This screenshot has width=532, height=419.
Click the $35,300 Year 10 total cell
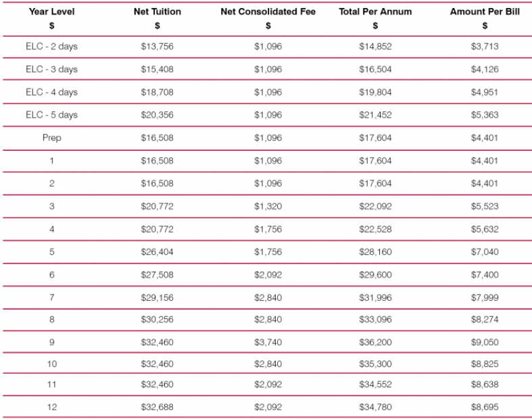[x=375, y=364]
